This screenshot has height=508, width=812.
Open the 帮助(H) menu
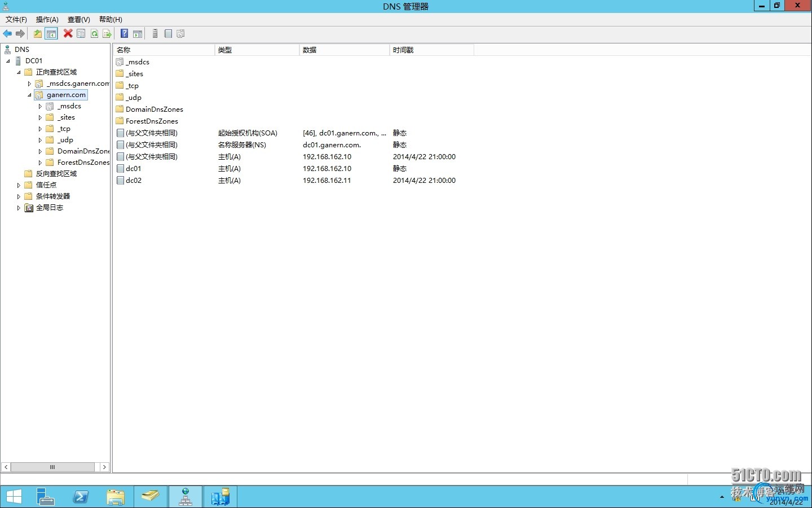click(x=111, y=19)
